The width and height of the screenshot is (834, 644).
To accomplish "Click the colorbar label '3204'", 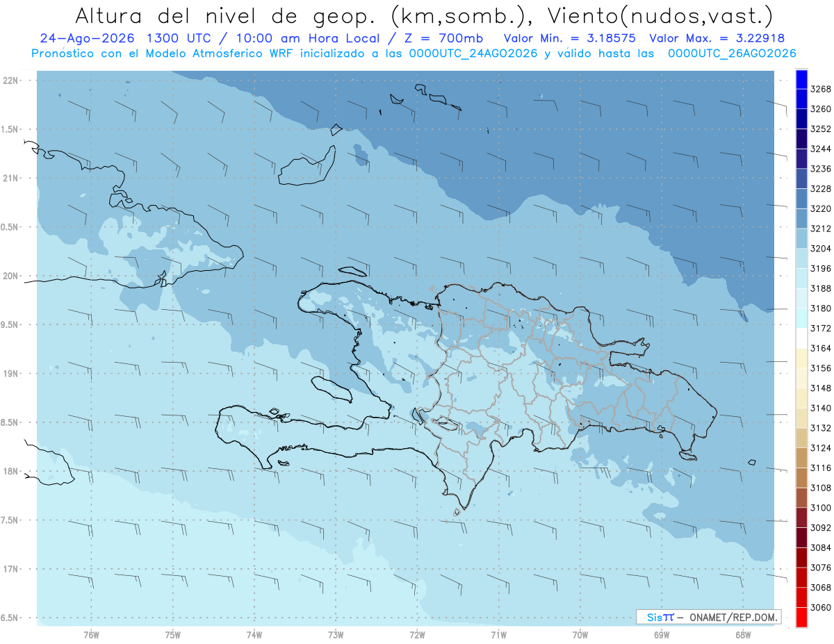I will [x=821, y=249].
